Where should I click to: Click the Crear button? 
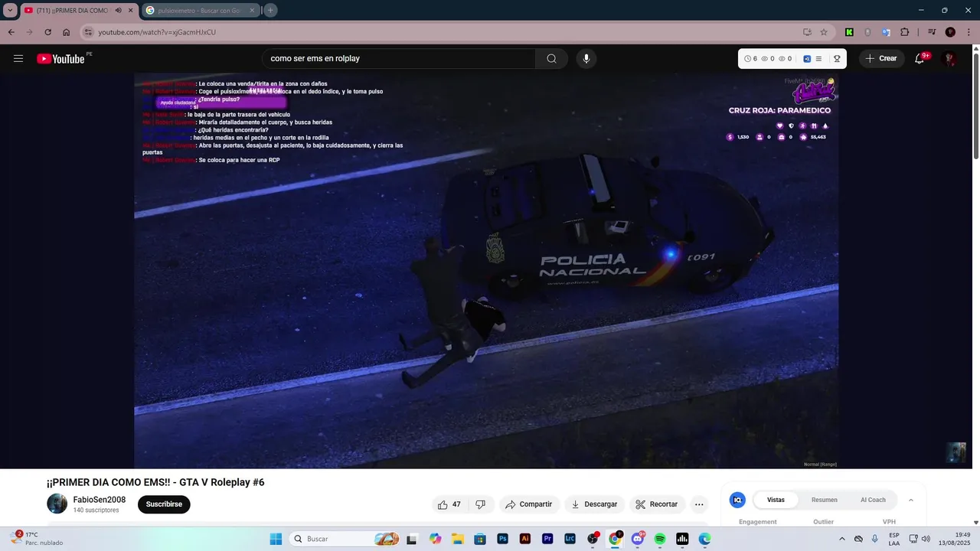881,59
